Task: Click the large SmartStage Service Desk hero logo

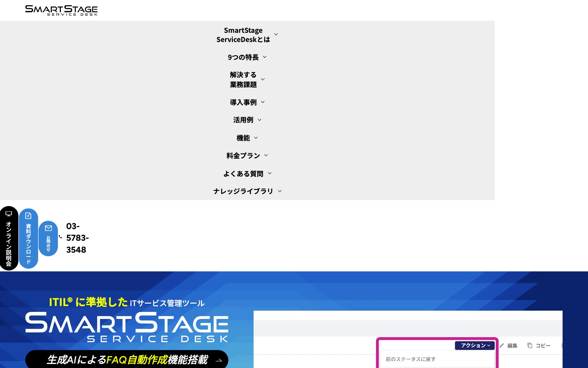Action: (127, 327)
